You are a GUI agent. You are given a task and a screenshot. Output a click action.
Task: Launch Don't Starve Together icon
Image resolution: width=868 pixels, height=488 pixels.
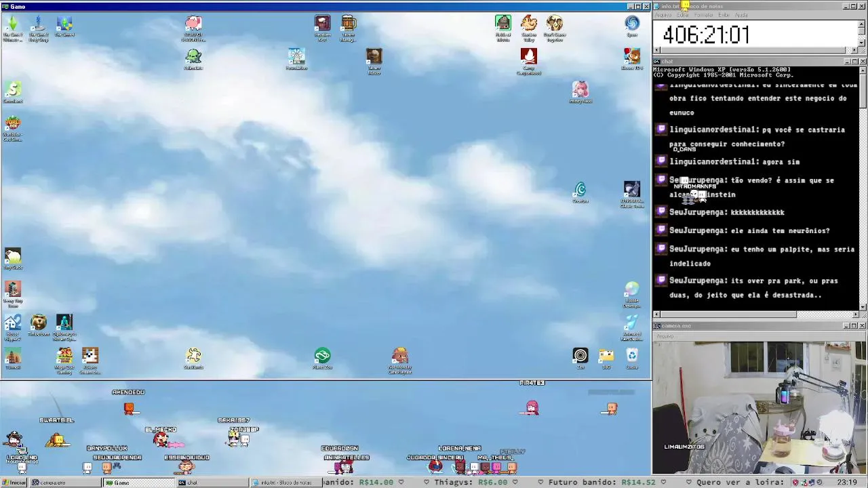pos(555,29)
